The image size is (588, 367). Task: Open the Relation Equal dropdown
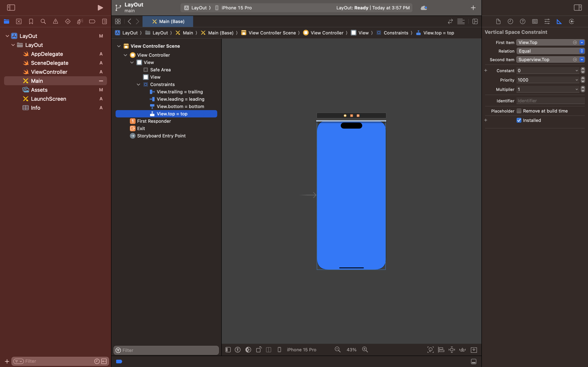550,51
